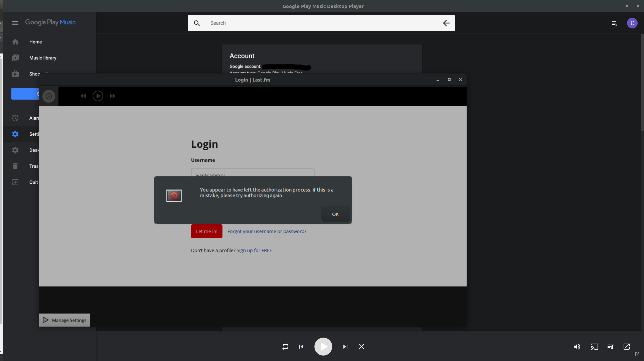
Task: Open the hamburger menu next to Google Play Music
Action: pyautogui.click(x=15, y=23)
